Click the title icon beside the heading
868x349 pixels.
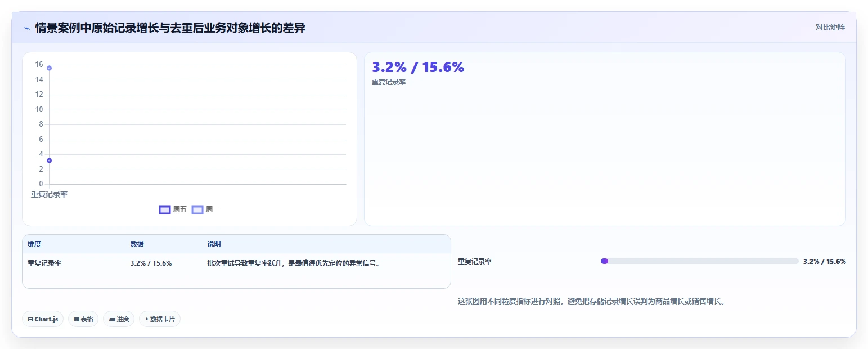[x=26, y=28]
